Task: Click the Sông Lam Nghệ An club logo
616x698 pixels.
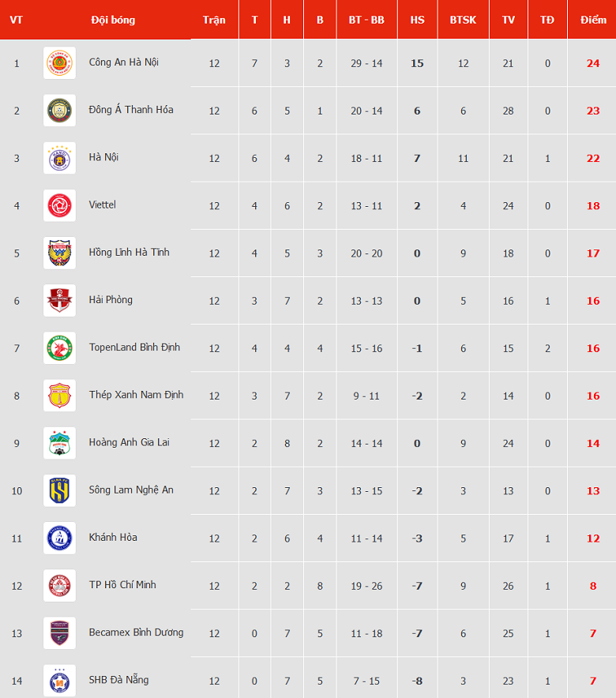Action: point(59,490)
